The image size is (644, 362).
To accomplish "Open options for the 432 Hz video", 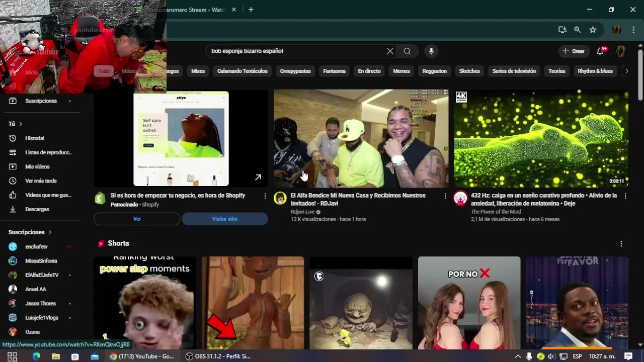I will click(625, 196).
